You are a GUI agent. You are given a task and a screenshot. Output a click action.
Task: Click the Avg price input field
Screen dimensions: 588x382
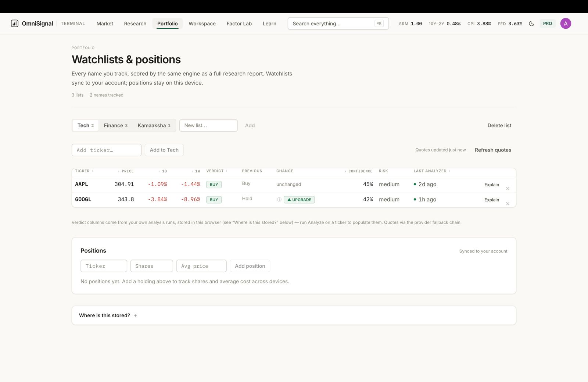click(x=201, y=266)
